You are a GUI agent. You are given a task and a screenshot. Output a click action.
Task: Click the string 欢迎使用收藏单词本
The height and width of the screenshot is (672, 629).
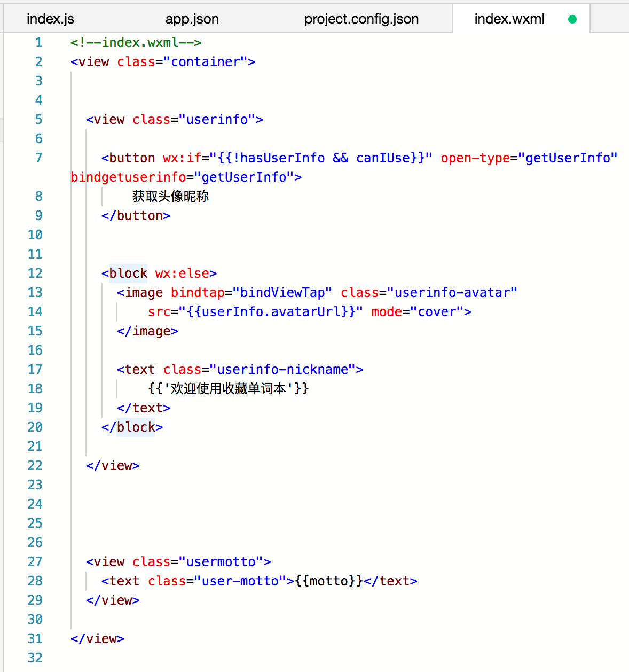(229, 389)
